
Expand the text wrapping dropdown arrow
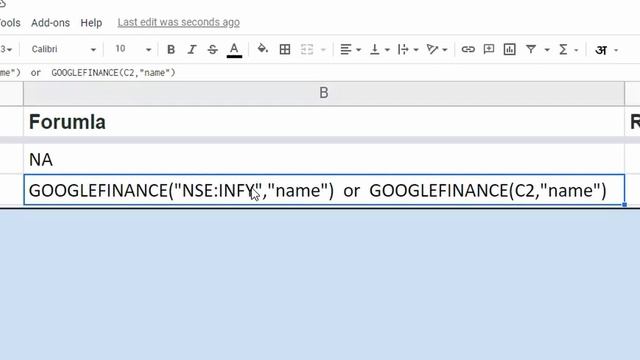(416, 50)
